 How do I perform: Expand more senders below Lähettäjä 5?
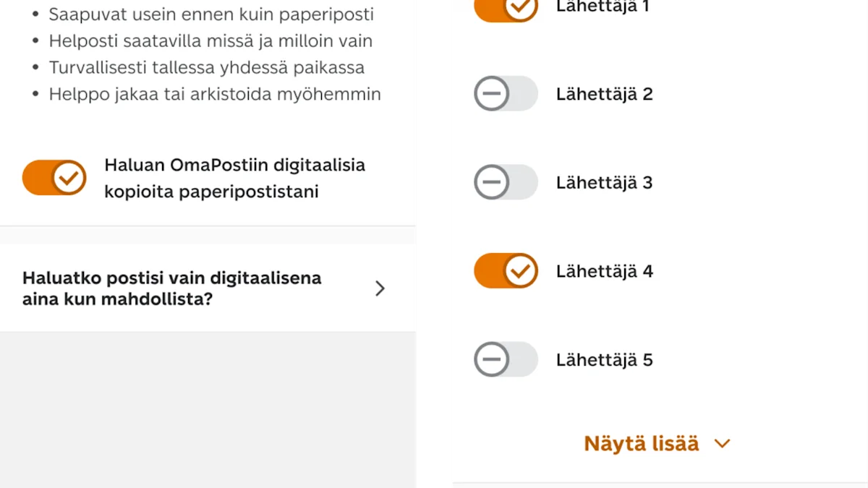coord(641,443)
